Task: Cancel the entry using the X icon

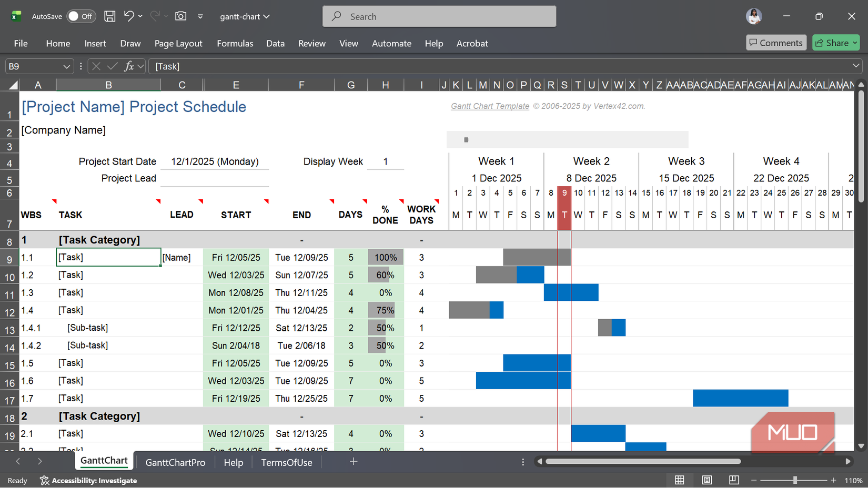Action: [96, 66]
